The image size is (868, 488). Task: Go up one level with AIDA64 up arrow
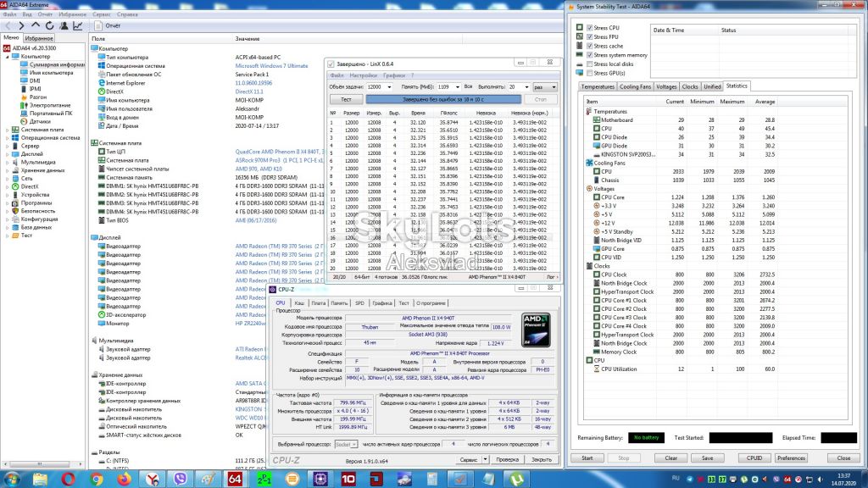tap(36, 25)
